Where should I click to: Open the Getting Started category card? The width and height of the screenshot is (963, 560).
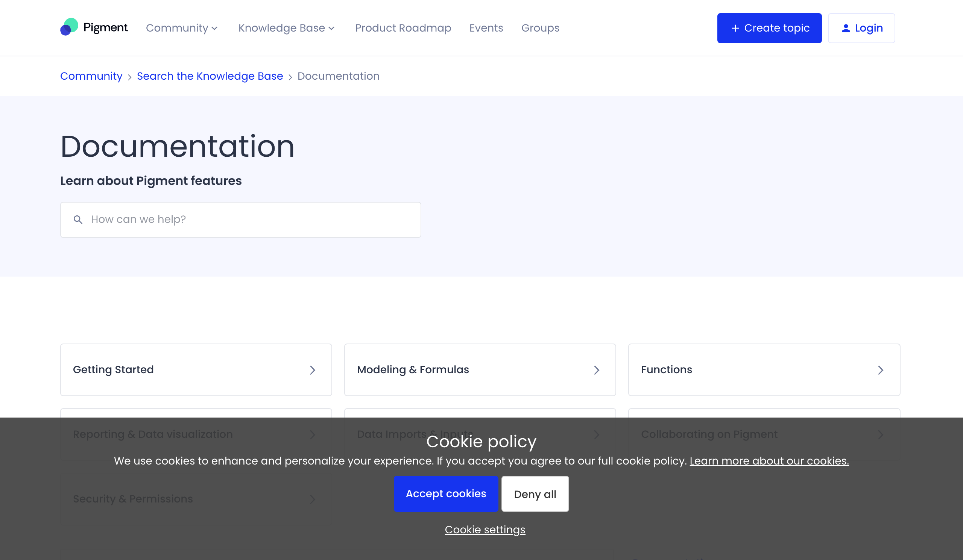pyautogui.click(x=196, y=370)
